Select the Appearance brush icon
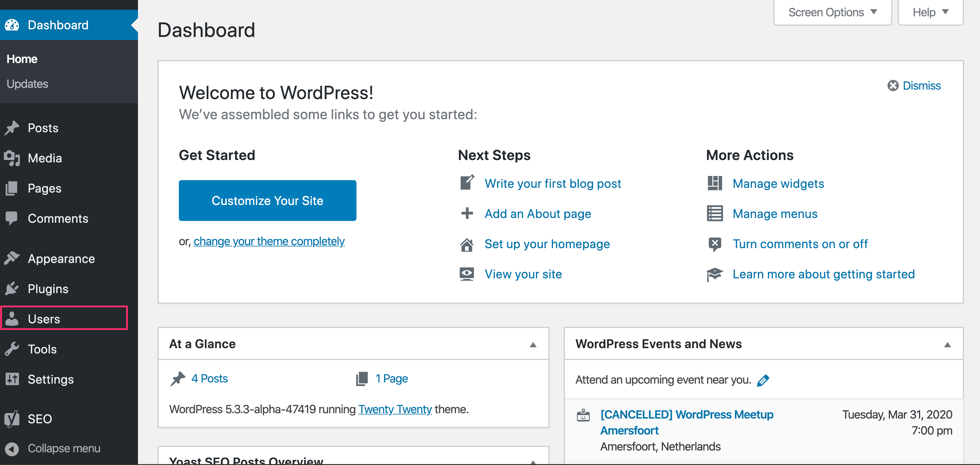 (12, 258)
